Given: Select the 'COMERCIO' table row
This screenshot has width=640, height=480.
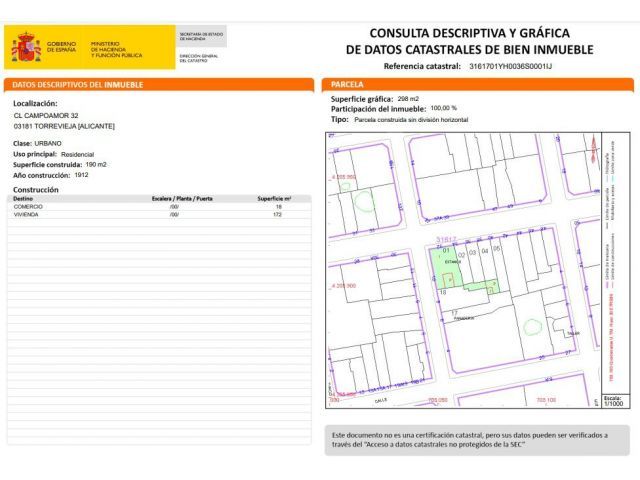Looking at the screenshot, I should [x=159, y=207].
